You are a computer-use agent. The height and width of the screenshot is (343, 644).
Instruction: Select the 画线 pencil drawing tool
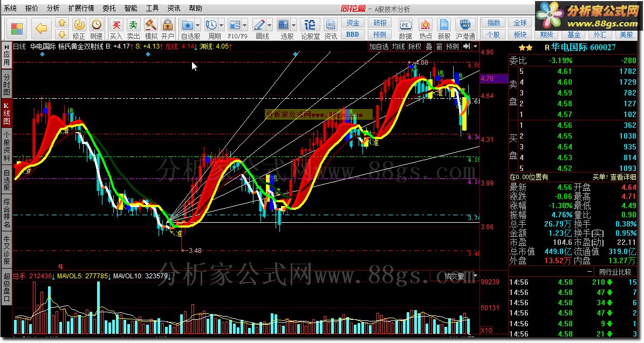point(259,25)
